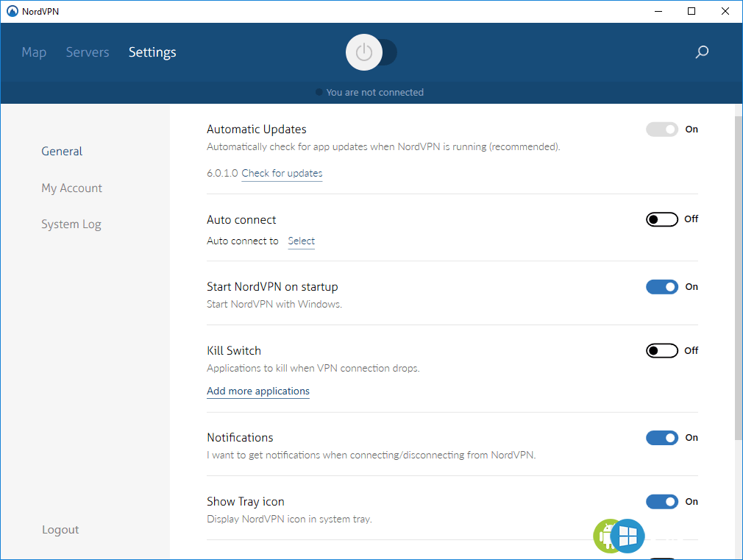
Task: Click the Show Tray icon heading
Action: [x=246, y=502]
